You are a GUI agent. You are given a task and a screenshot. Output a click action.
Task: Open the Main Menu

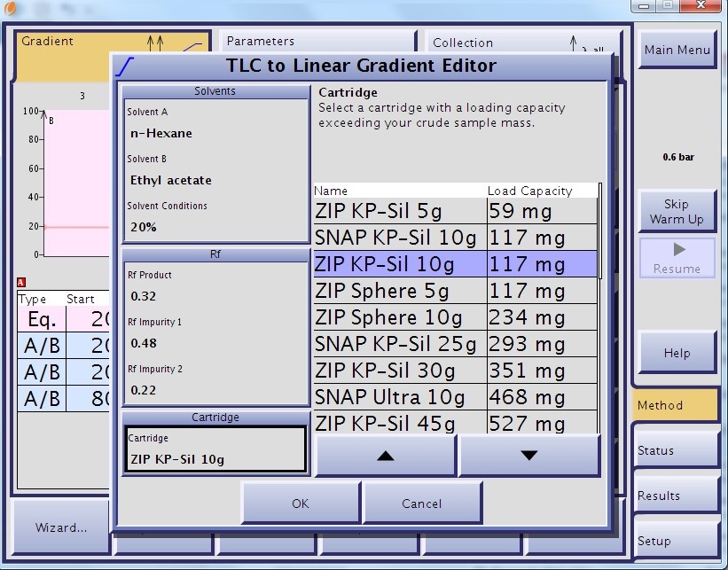pyautogui.click(x=677, y=50)
